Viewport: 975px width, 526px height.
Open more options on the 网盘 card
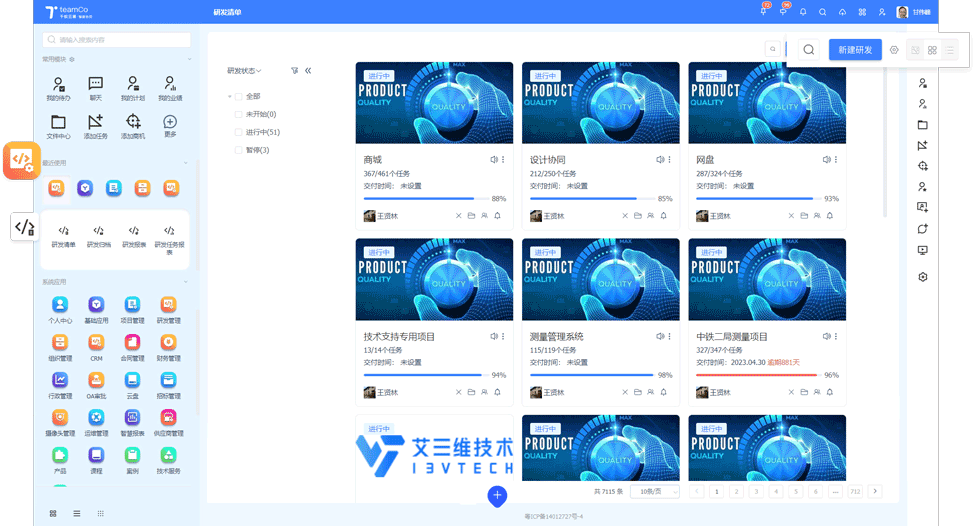click(x=836, y=160)
